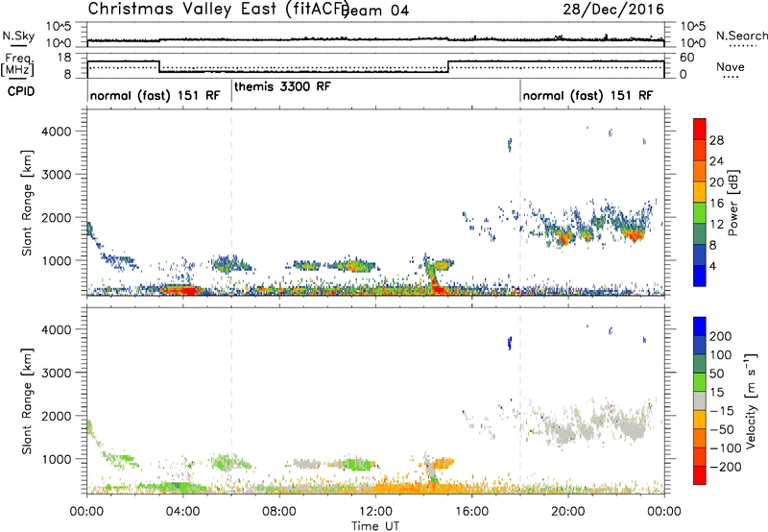Viewport: 768px width, 532px height.
Task: Click the '28' power colorbar value
Action: pyautogui.click(x=716, y=140)
